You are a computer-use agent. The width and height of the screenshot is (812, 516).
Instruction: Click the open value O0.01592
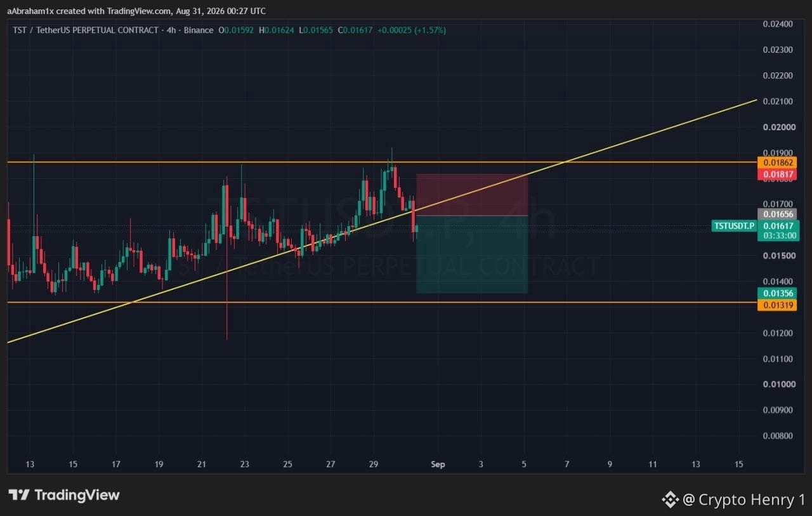[237, 30]
